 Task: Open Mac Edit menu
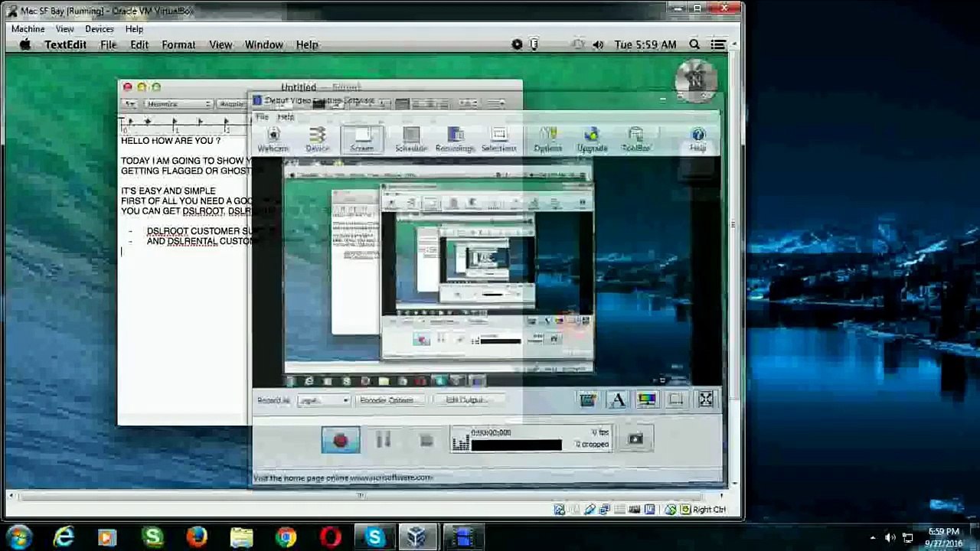click(139, 44)
